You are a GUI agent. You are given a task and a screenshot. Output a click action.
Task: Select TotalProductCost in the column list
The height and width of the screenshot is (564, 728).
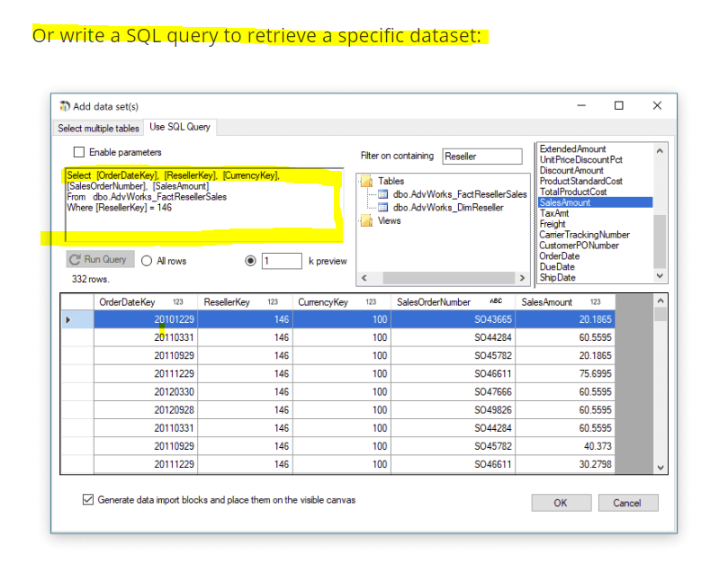point(572,192)
